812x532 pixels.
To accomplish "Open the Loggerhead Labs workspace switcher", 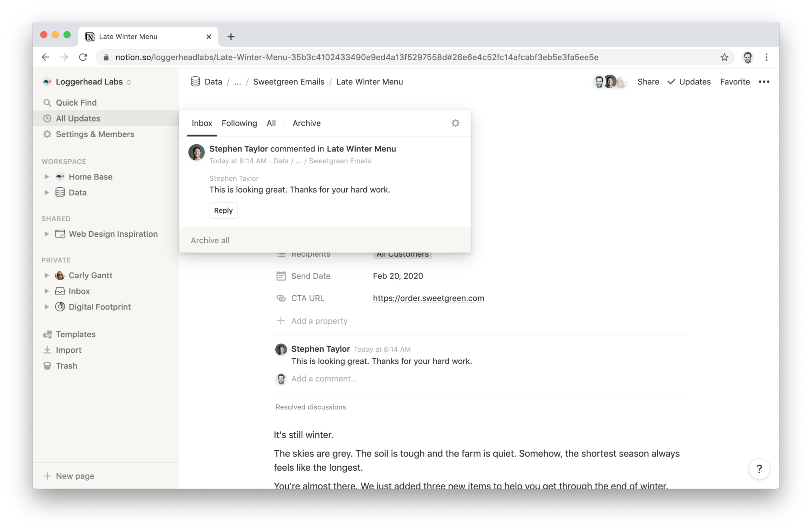I will 87,82.
